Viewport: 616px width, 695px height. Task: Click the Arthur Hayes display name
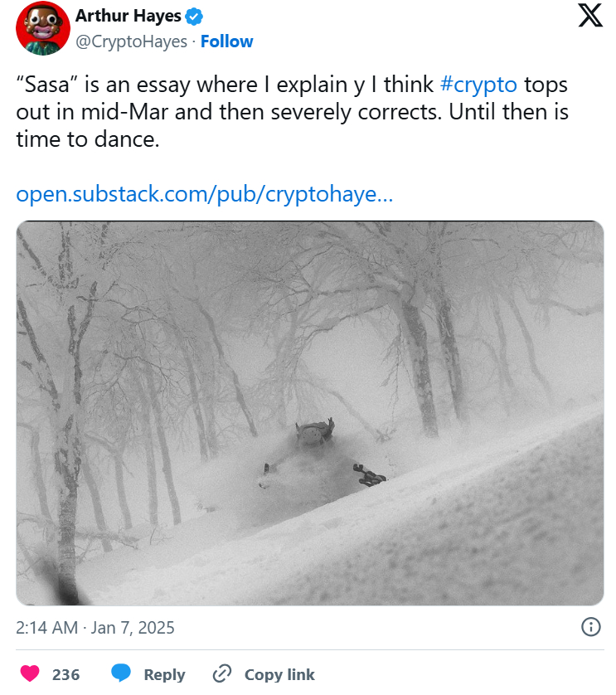128,16
